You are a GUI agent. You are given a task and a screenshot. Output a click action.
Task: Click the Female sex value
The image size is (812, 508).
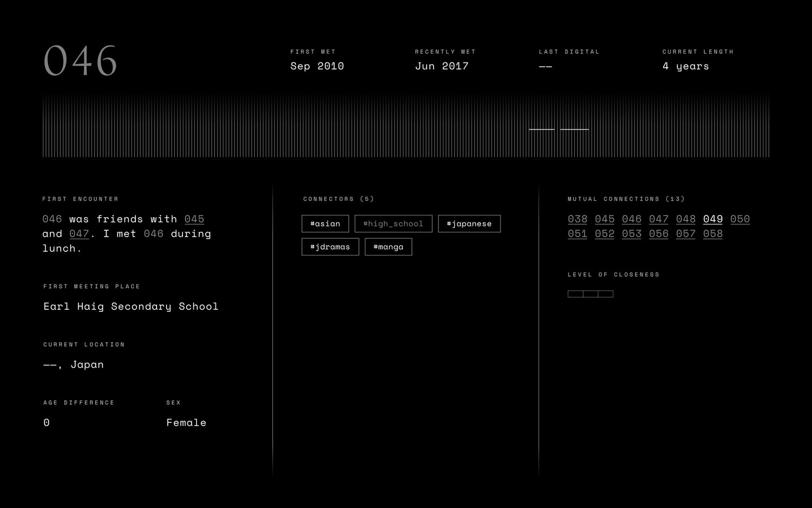pyautogui.click(x=186, y=422)
